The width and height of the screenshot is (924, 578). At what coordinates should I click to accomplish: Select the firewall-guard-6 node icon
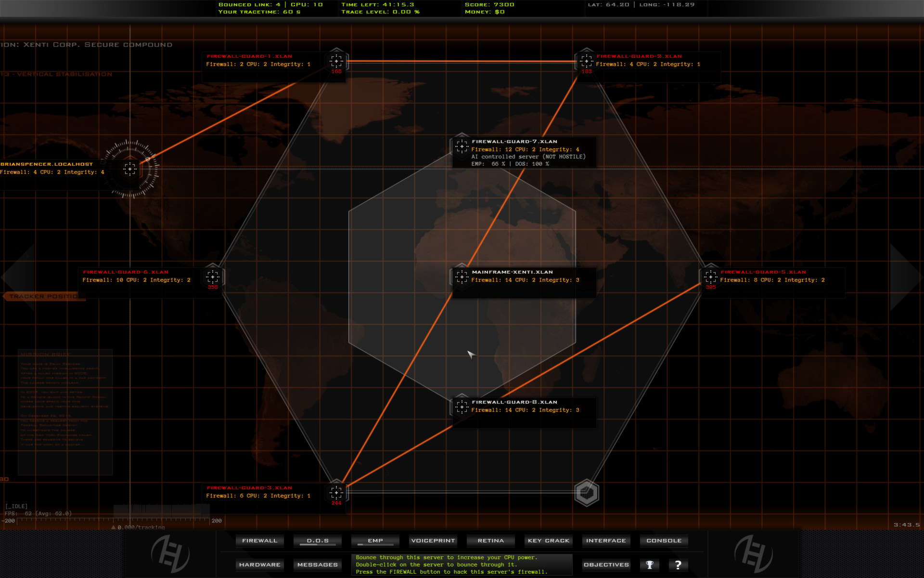(212, 276)
